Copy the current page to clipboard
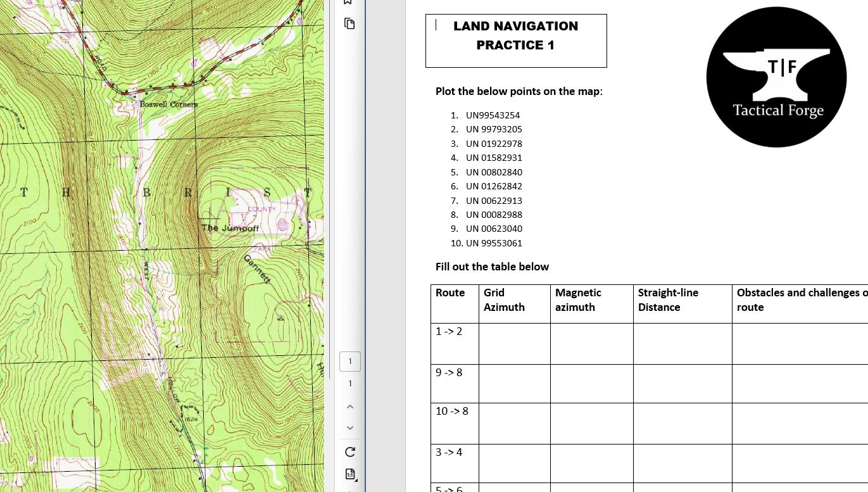868x492 pixels. [349, 23]
